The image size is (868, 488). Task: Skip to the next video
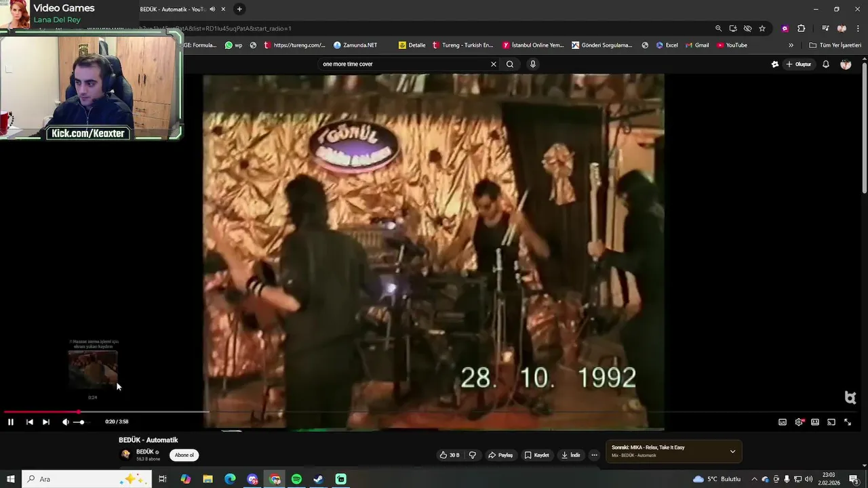pyautogui.click(x=46, y=422)
